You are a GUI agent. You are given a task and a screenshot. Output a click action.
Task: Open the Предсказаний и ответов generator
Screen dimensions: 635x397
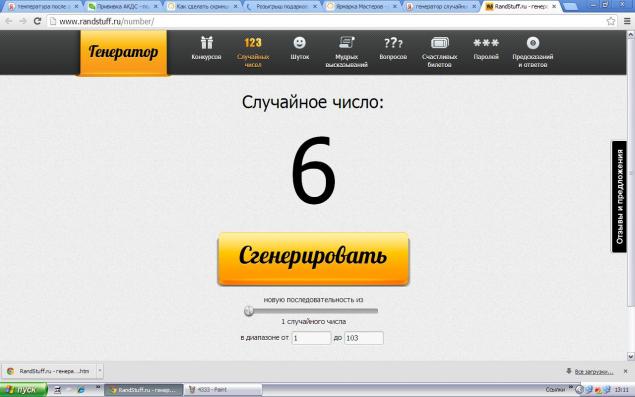533,53
